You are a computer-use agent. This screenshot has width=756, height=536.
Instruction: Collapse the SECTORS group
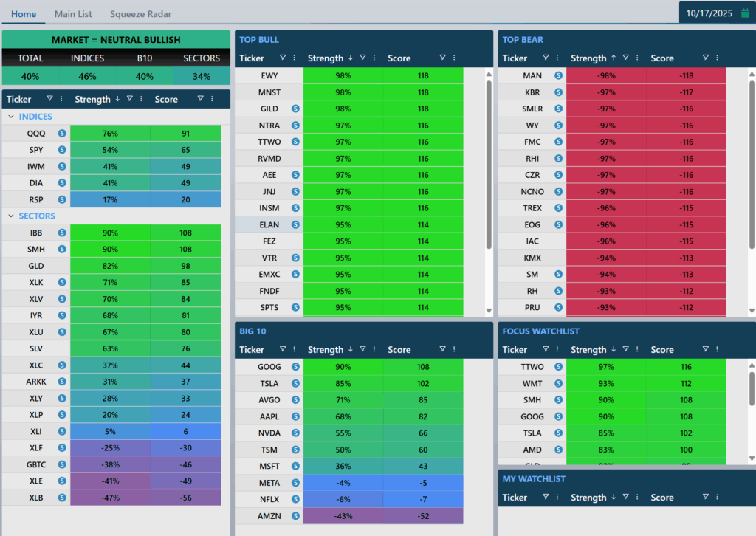click(x=11, y=216)
